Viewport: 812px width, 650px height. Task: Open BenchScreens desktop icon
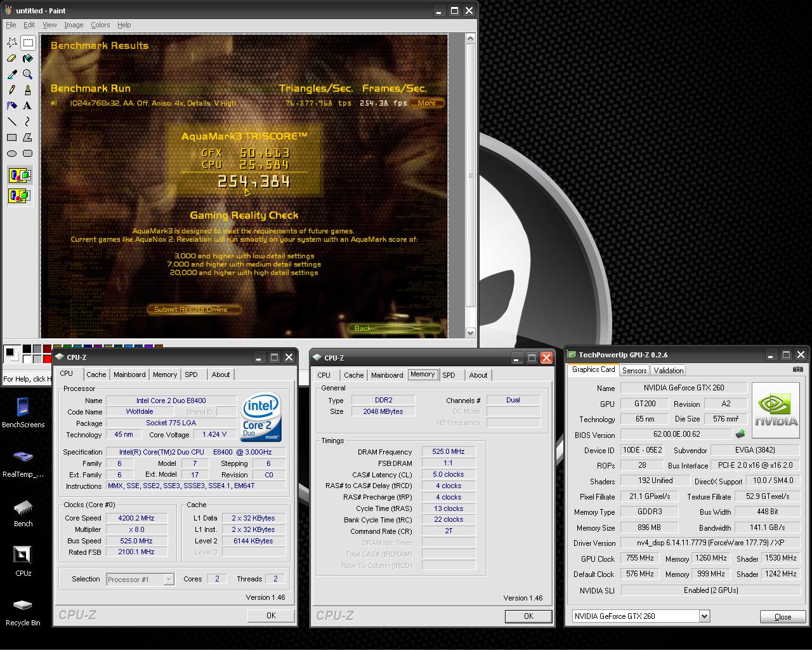(23, 413)
